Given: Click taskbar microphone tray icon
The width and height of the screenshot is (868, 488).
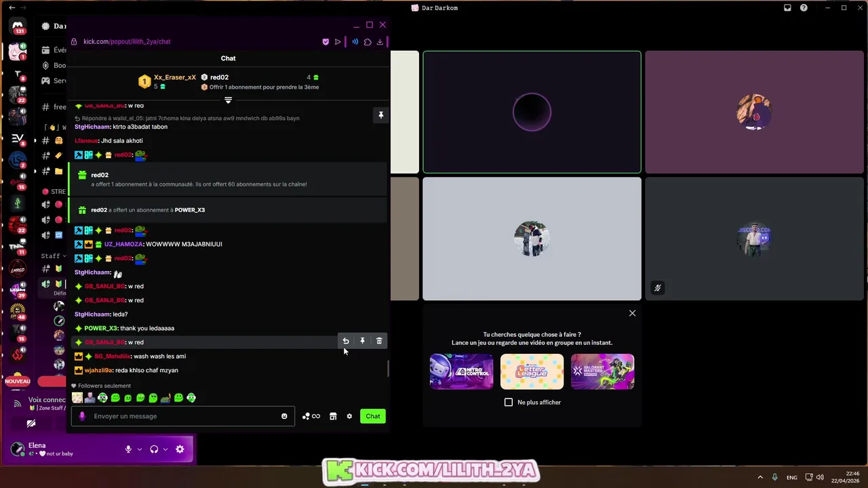Looking at the screenshot, I should tap(775, 477).
